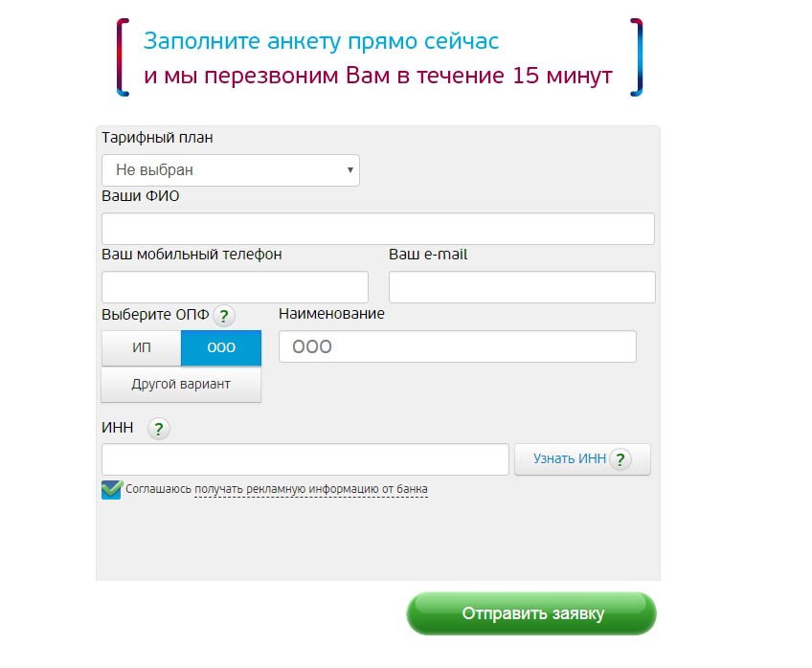Open link получать рекламную информацию от банка
Screen dimensions: 812x668
(311, 490)
